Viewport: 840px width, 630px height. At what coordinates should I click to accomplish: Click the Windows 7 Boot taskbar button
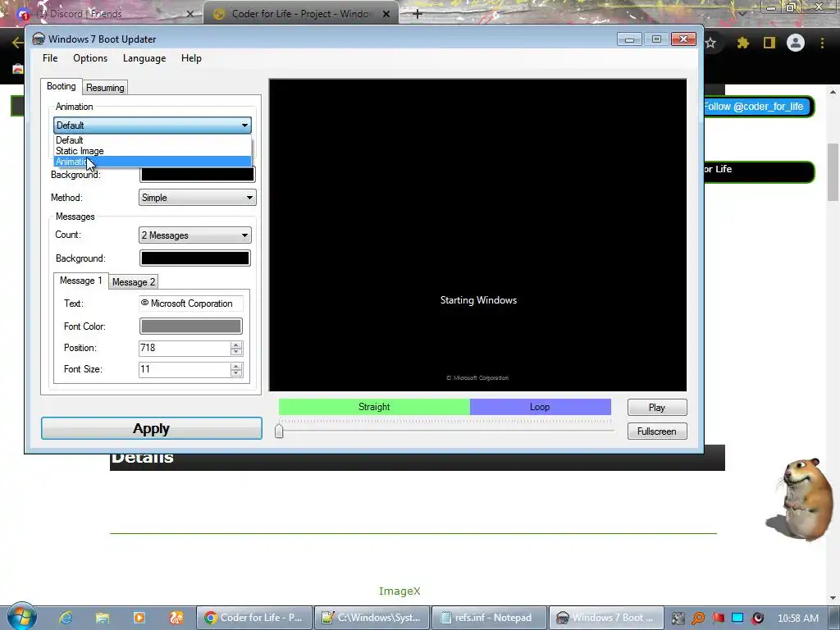607,618
